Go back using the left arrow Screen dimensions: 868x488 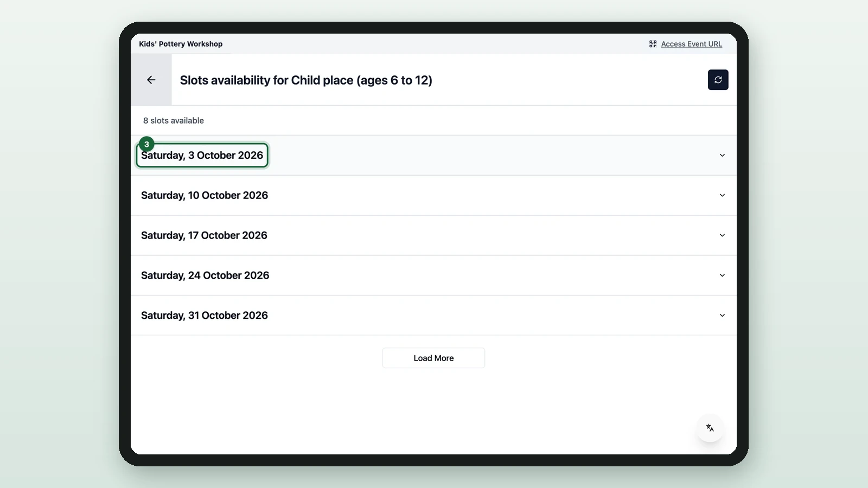tap(151, 80)
